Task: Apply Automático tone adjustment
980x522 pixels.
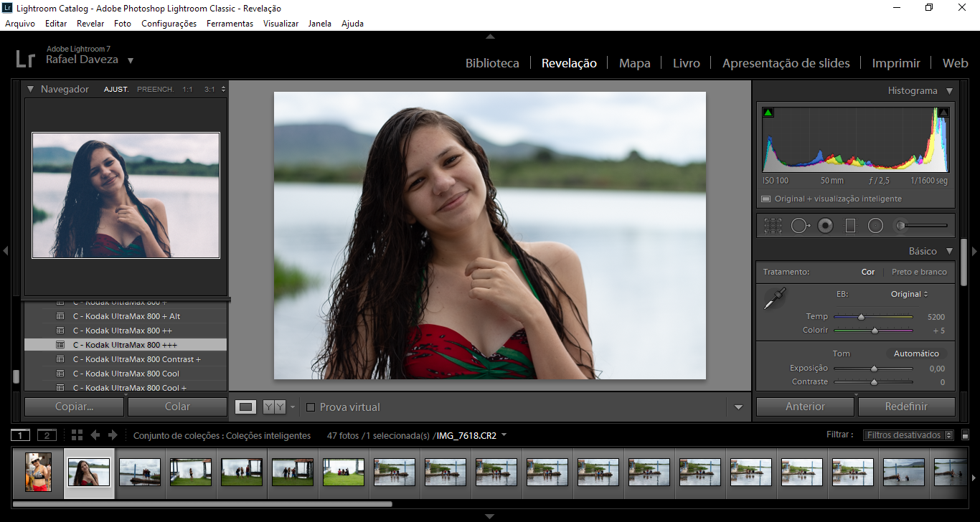Action: (916, 353)
